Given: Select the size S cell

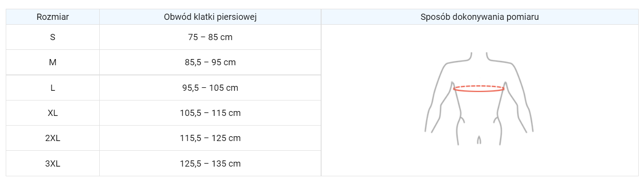Looking at the screenshot, I should point(52,37).
